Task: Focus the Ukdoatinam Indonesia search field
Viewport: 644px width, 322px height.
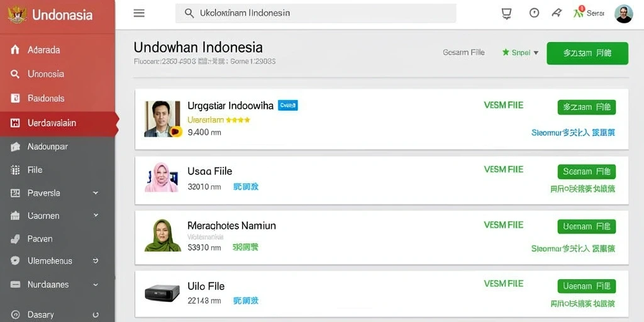Action: click(x=316, y=13)
